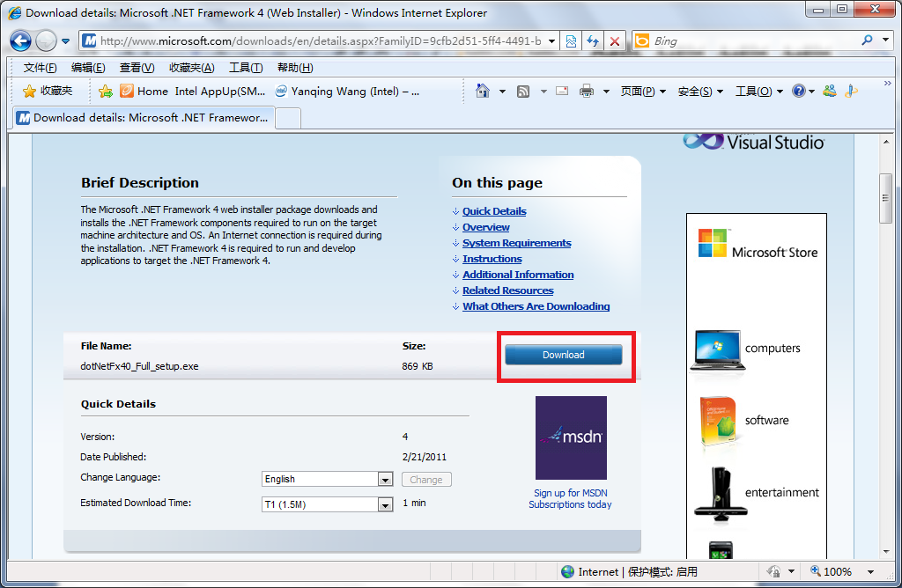The height and width of the screenshot is (588, 902).
Task: Click the Windows Live Messenger people icon
Action: 829,91
